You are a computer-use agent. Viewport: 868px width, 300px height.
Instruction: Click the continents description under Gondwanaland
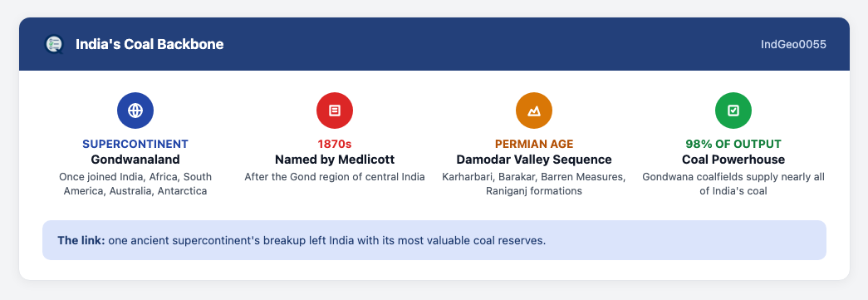pyautogui.click(x=135, y=184)
